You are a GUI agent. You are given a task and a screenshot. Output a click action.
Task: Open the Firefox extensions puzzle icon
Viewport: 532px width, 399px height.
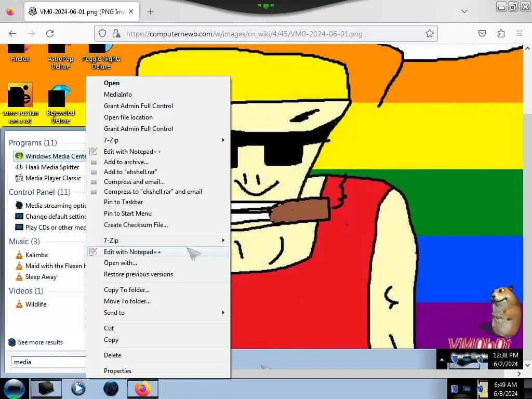tap(501, 33)
